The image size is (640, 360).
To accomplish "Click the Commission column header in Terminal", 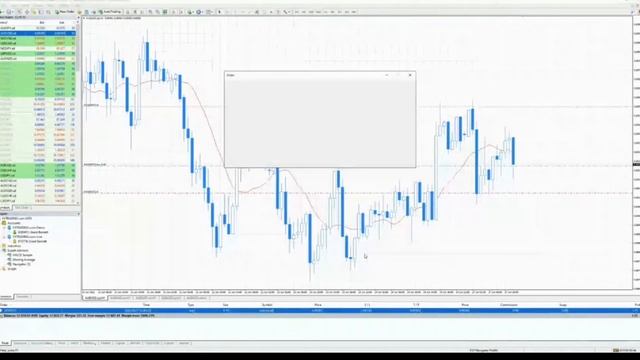I will click(509, 305).
